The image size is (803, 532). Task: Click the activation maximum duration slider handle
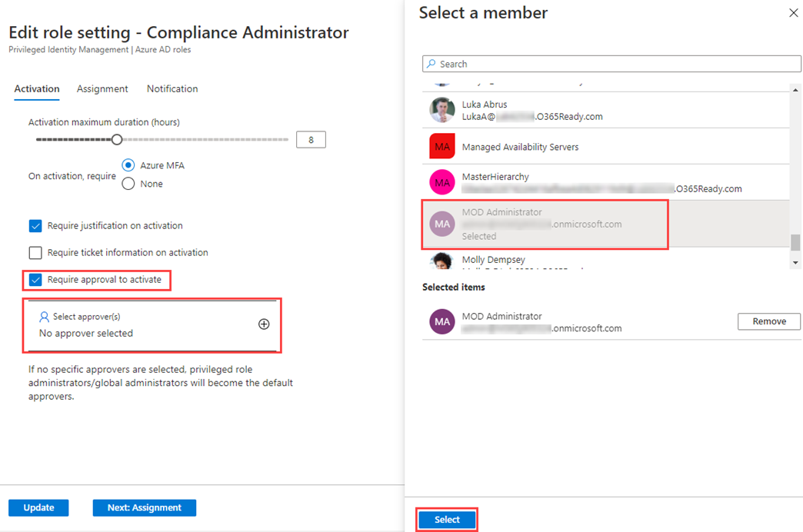(116, 139)
